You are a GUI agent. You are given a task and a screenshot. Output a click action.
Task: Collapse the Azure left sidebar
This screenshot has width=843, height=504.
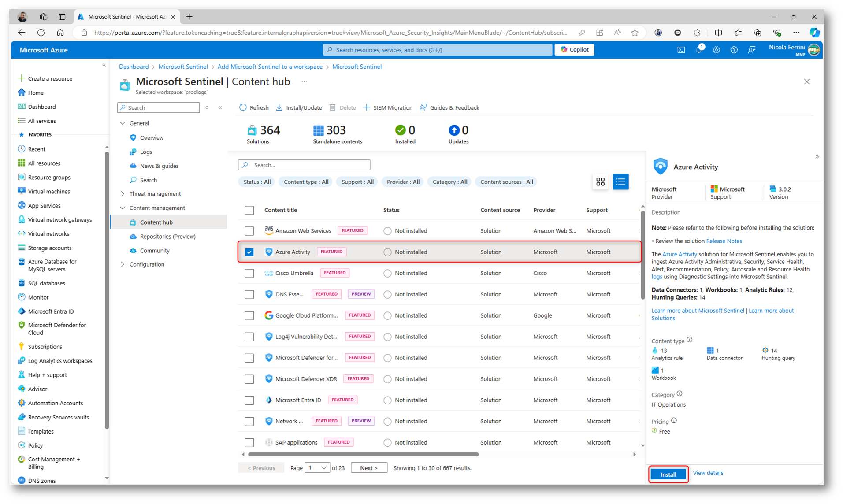tap(104, 65)
